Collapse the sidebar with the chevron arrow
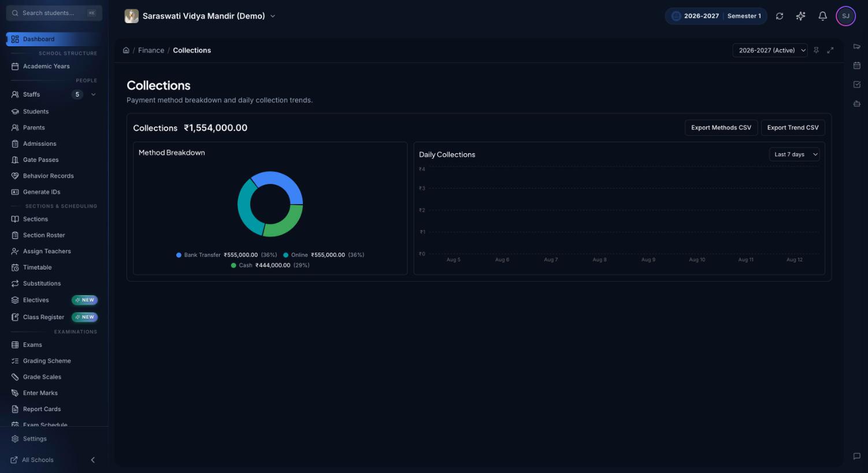Viewport: 868px width, 473px height. pos(93,460)
